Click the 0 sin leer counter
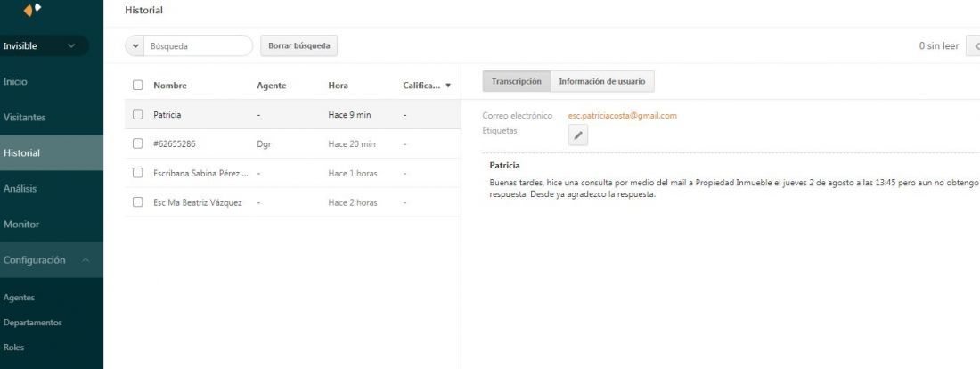The width and height of the screenshot is (980, 369). 939,45
